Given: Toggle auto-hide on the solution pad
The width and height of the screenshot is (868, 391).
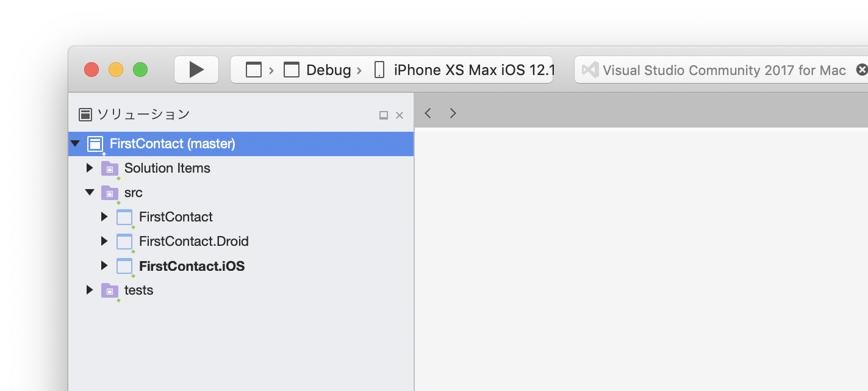Looking at the screenshot, I should click(384, 115).
